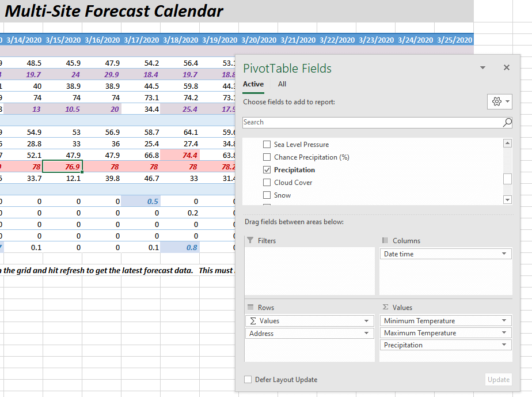Click the field list scrollbar down arrow
The width and height of the screenshot is (532, 397).
(x=507, y=200)
